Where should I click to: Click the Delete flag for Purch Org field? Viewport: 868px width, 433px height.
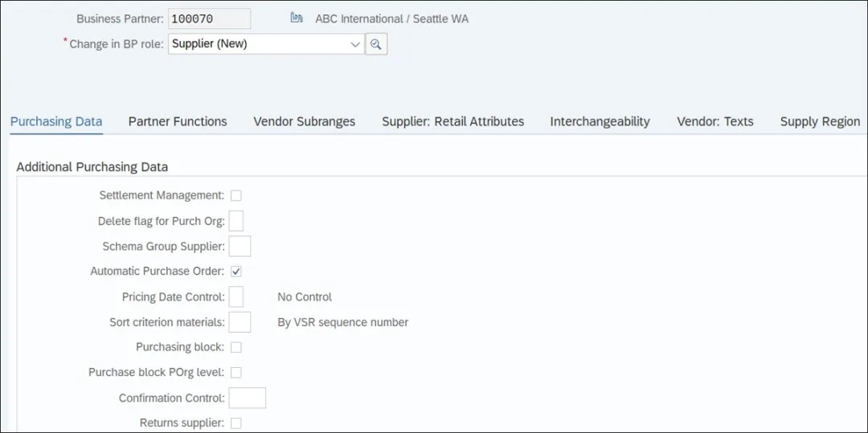click(236, 221)
